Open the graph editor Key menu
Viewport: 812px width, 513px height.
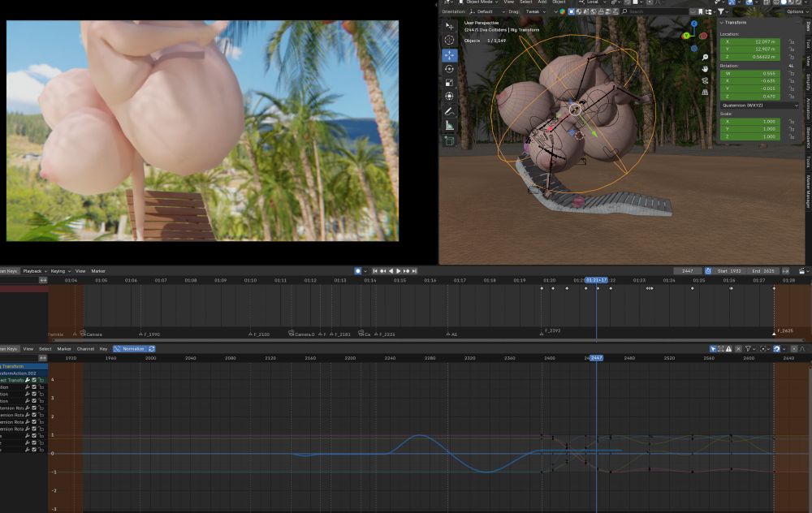coord(103,349)
